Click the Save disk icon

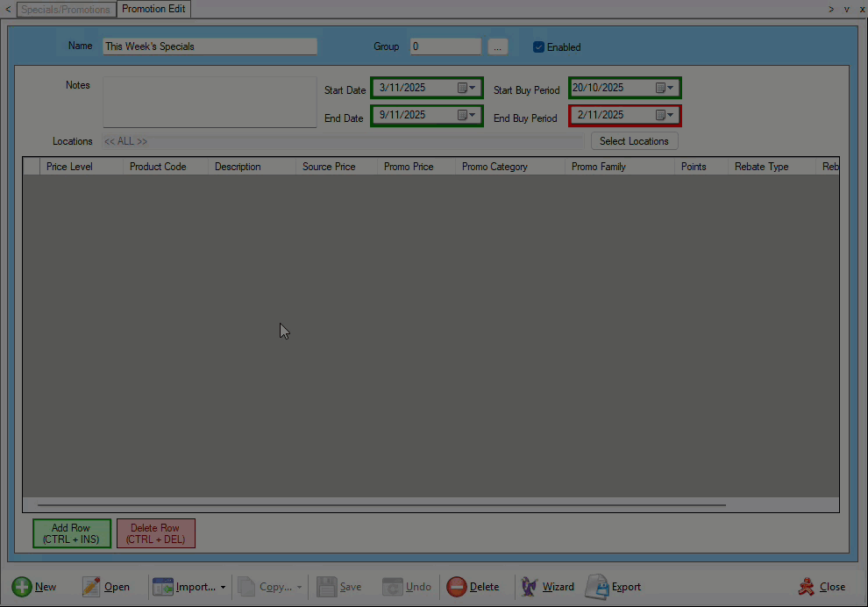[328, 587]
